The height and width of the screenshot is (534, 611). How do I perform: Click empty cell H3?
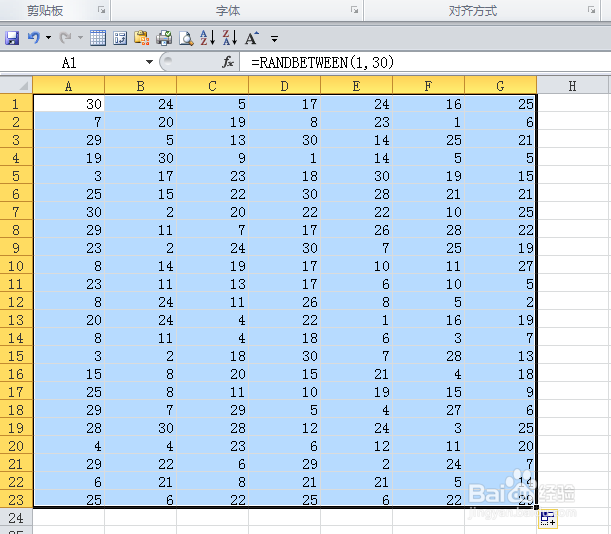[x=572, y=140]
